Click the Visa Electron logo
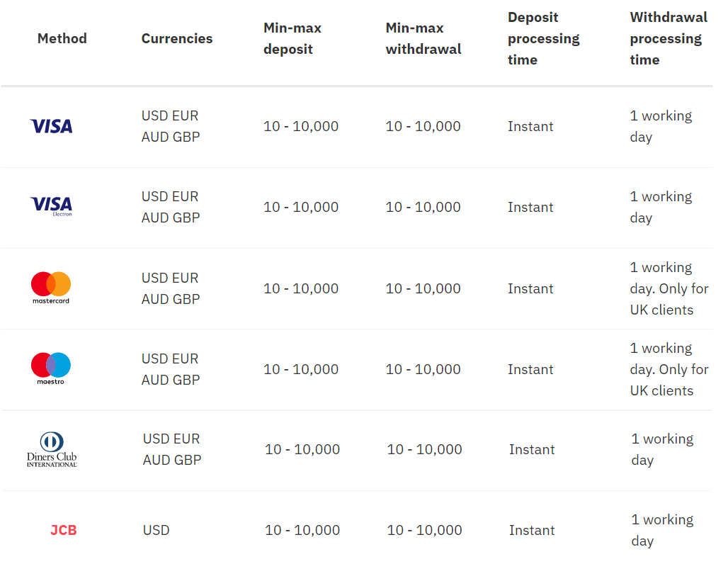Image resolution: width=728 pixels, height=581 pixels. click(x=51, y=206)
